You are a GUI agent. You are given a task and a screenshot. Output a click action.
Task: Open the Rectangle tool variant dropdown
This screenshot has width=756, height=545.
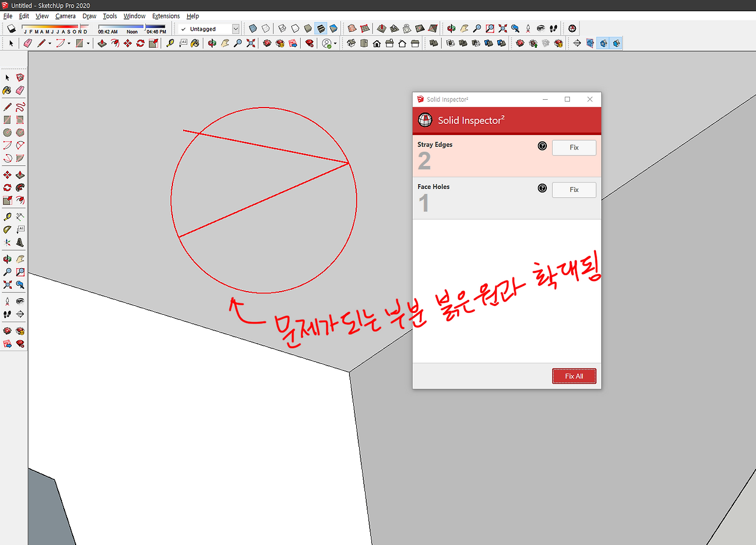87,43
